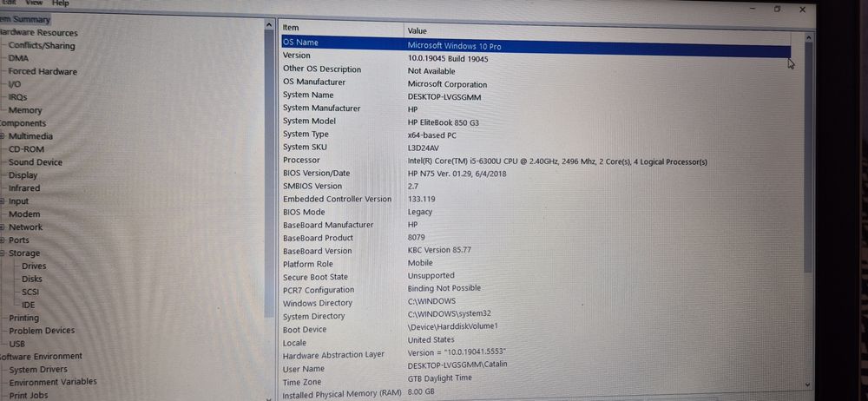
Task: Select USB in the tree
Action: point(17,344)
